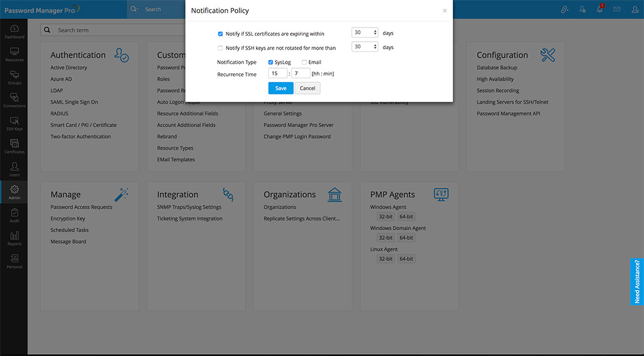Open Audit in the sidebar

tap(14, 215)
